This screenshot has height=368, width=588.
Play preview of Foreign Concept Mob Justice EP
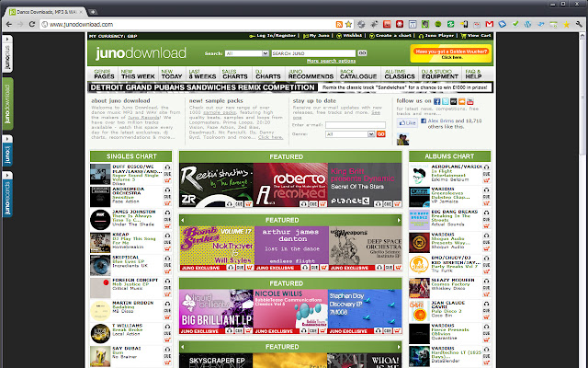pyautogui.click(x=167, y=281)
